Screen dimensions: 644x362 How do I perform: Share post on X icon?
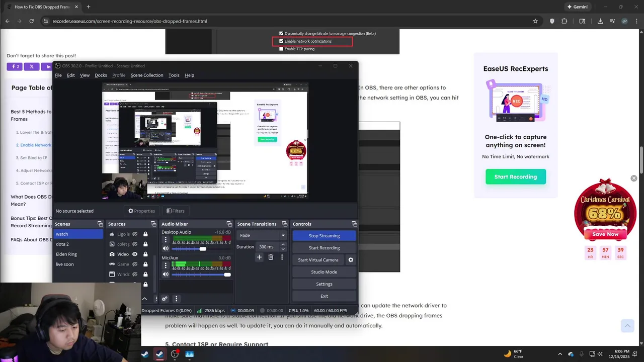31,66
